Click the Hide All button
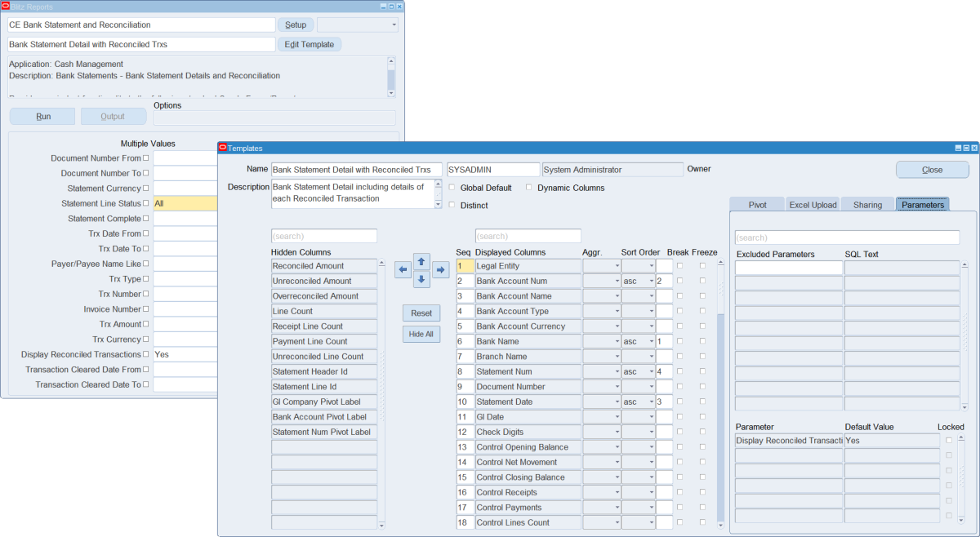 pos(421,334)
